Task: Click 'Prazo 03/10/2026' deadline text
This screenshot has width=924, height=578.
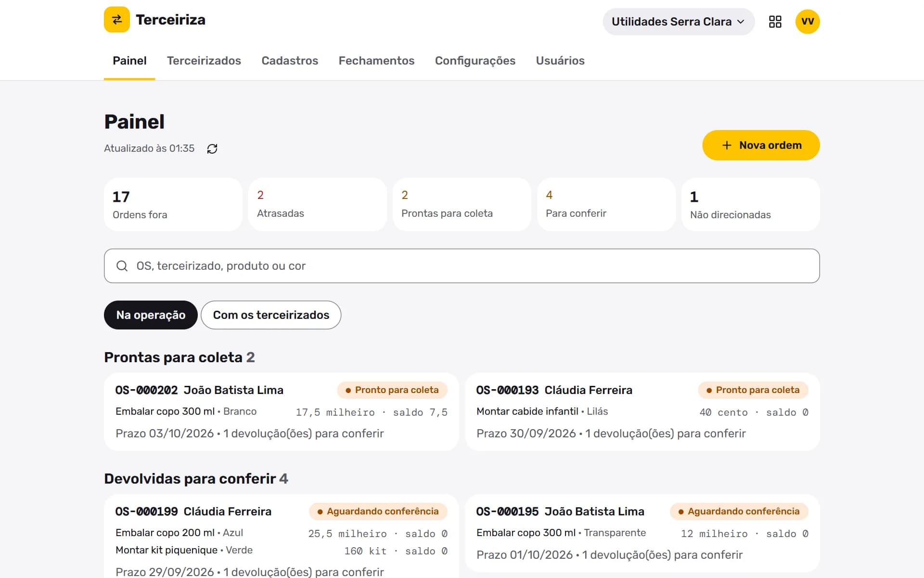Action: 165,433
